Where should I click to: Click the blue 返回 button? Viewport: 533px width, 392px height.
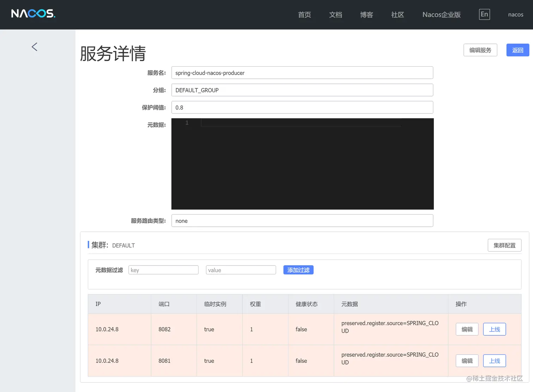tap(517, 50)
